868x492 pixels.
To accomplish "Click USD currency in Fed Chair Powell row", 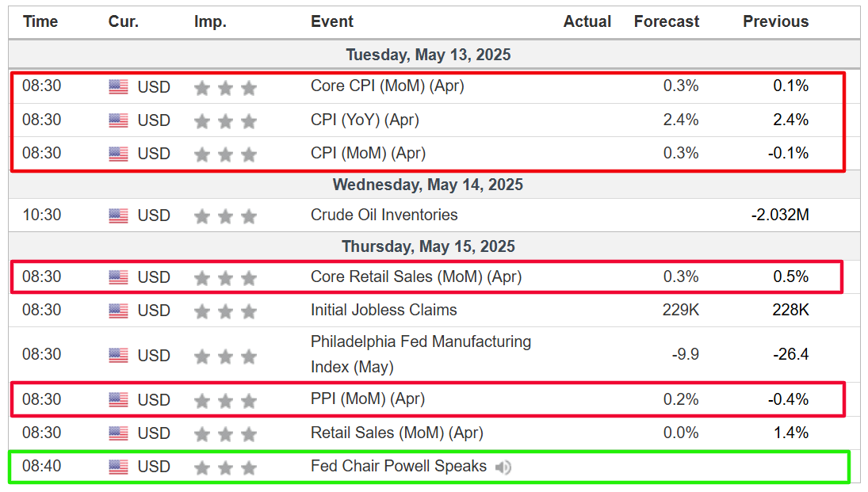I will click(153, 467).
